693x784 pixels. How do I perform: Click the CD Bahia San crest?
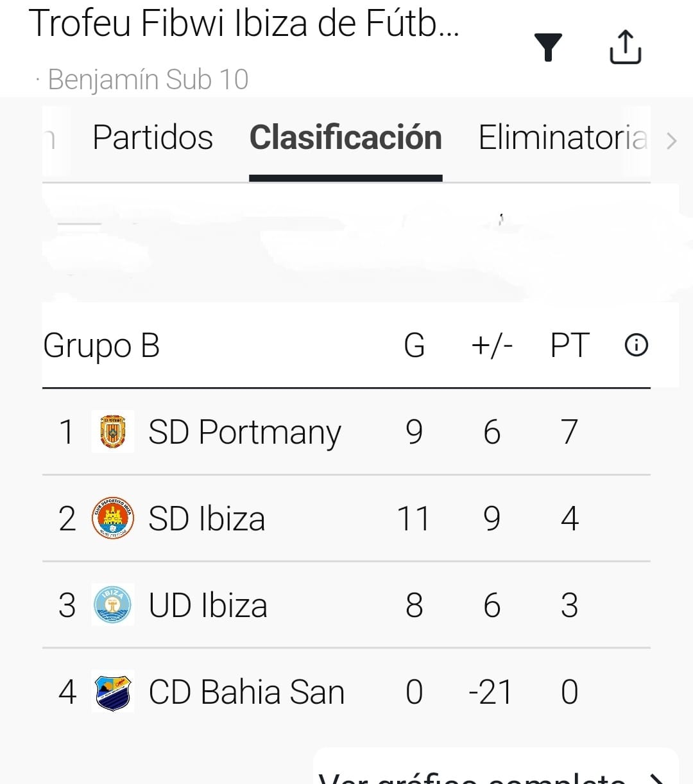pos(113,692)
